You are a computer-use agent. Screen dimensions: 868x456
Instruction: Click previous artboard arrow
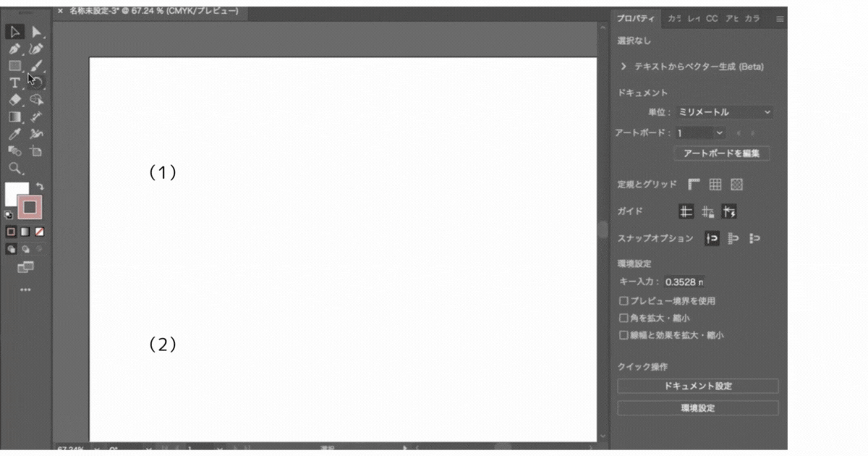[x=739, y=133]
